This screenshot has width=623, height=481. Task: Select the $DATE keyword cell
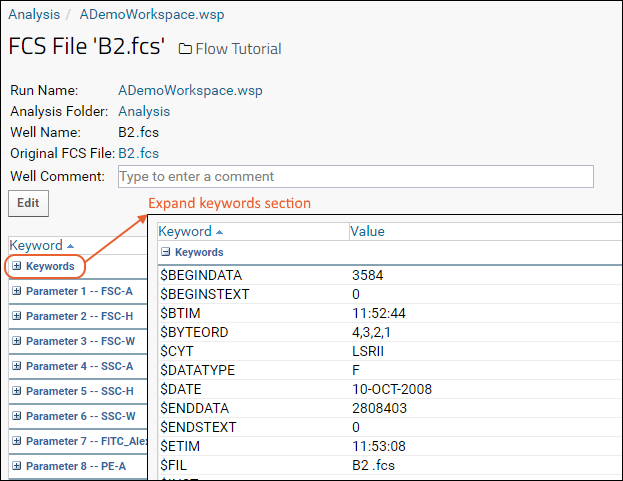point(181,389)
